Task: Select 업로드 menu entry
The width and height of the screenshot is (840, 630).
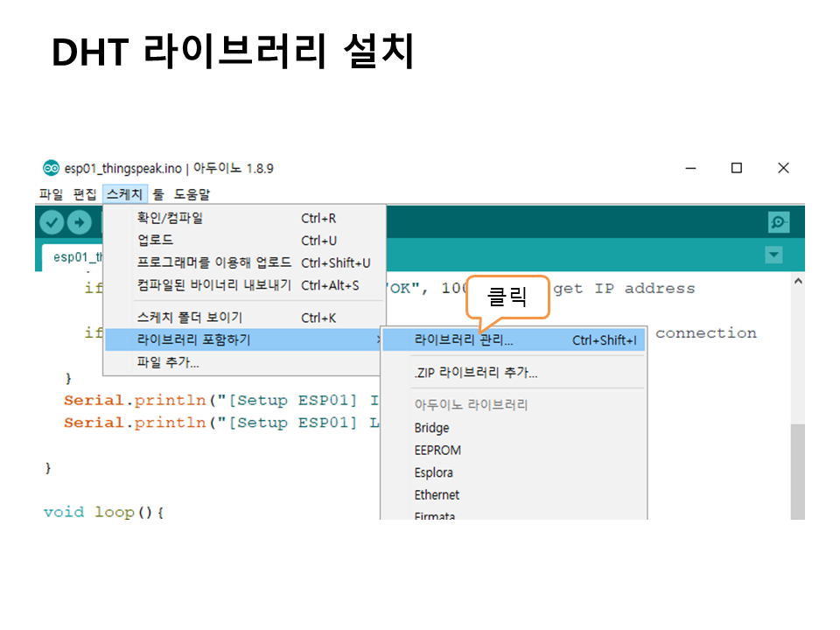Action: [245, 240]
